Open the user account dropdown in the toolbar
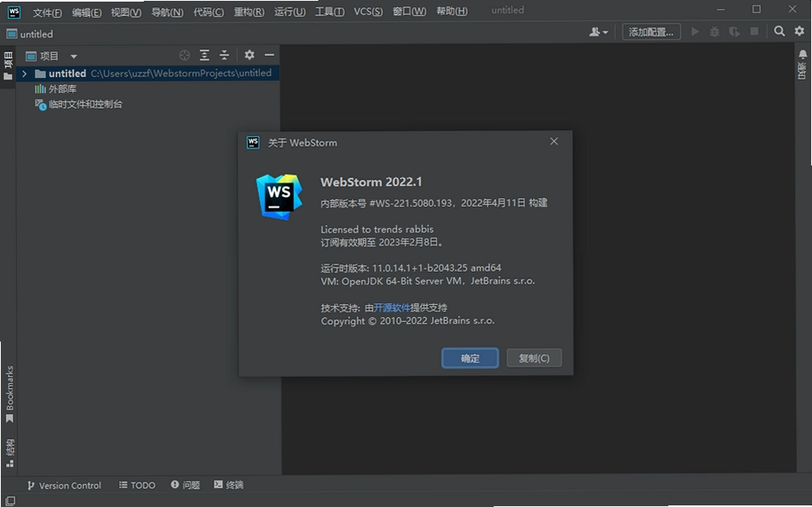This screenshot has width=812, height=507. (598, 32)
